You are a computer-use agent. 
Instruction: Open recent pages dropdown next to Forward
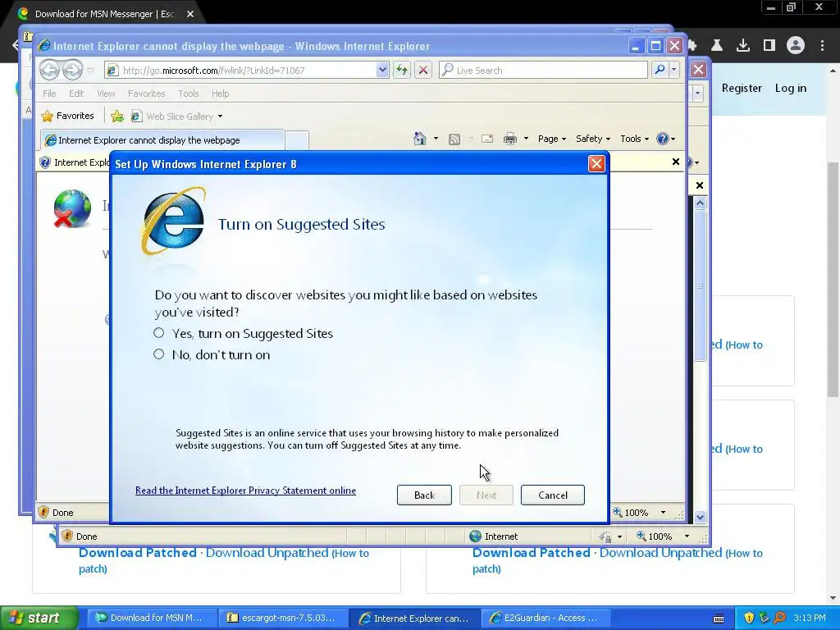[90, 71]
